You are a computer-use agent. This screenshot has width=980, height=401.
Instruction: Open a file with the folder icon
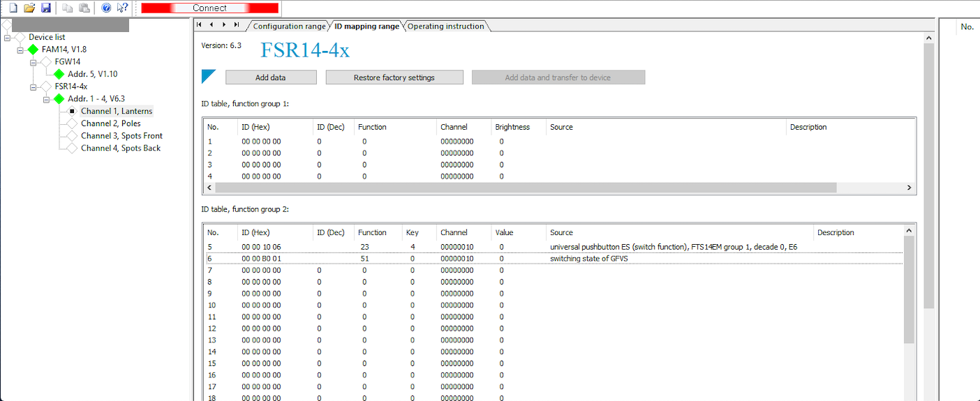[x=29, y=8]
